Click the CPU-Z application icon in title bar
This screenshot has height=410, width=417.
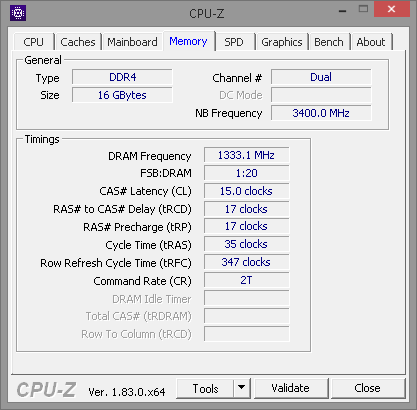click(x=18, y=13)
